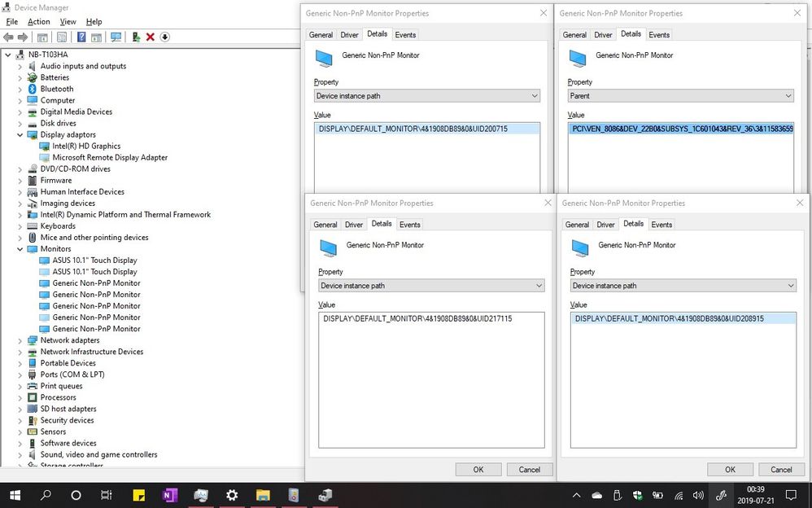Show hidden tray icons chevron
Image resolution: width=812 pixels, height=508 pixels.
[576, 496]
